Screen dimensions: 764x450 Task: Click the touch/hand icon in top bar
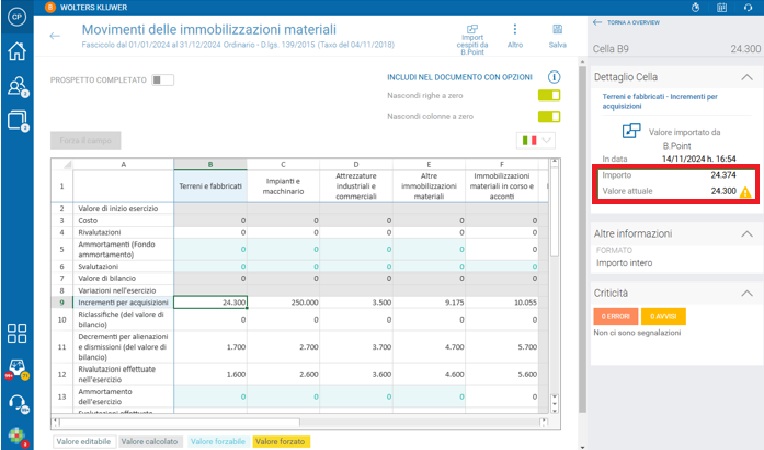[696, 7]
